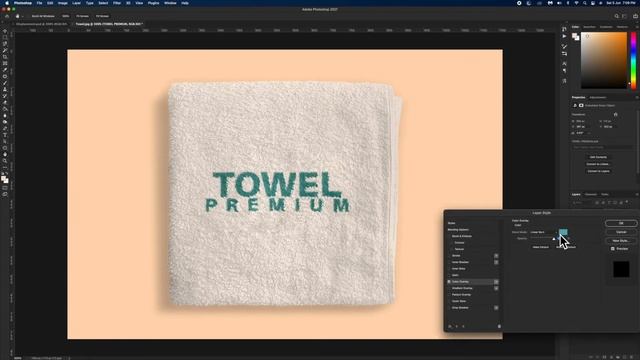Viewport: 640px width, 360px height.
Task: Select the Eyedropper tool
Action: click(5, 70)
